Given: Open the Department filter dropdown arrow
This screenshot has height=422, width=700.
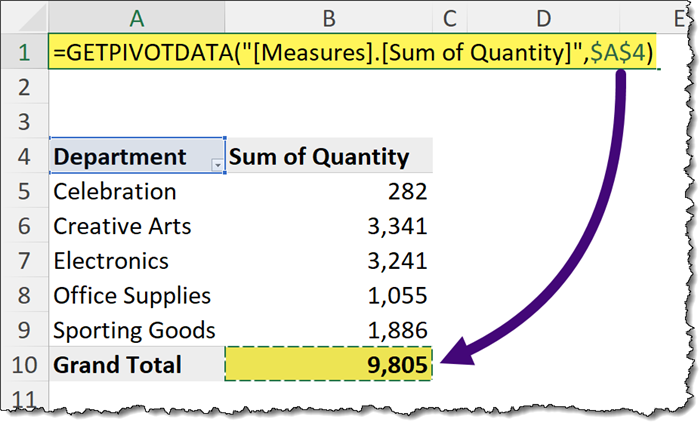Looking at the screenshot, I should point(217,162).
